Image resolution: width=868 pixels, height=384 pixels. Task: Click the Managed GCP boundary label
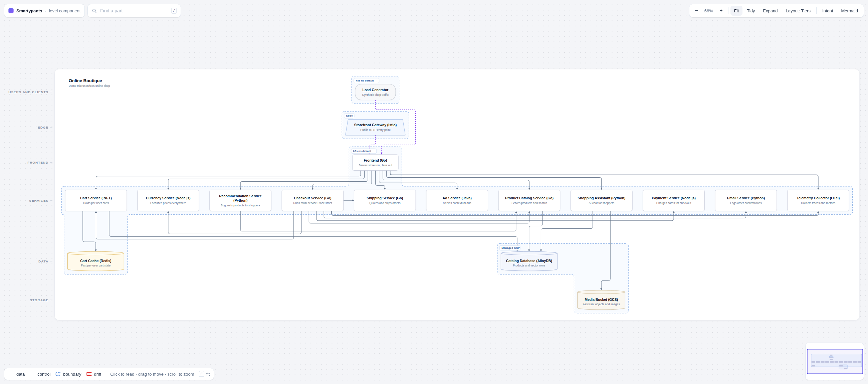pos(510,248)
